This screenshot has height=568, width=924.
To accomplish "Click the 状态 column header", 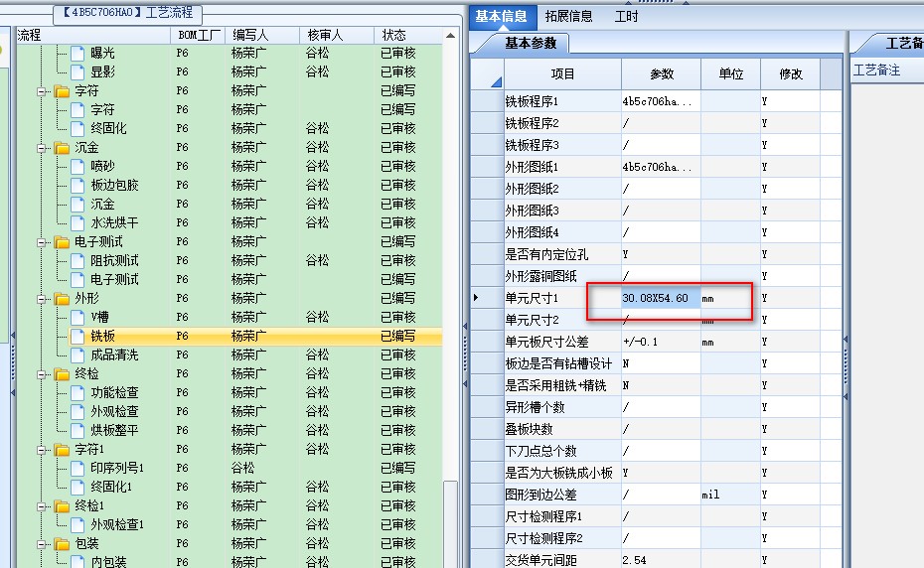I will 407,36.
